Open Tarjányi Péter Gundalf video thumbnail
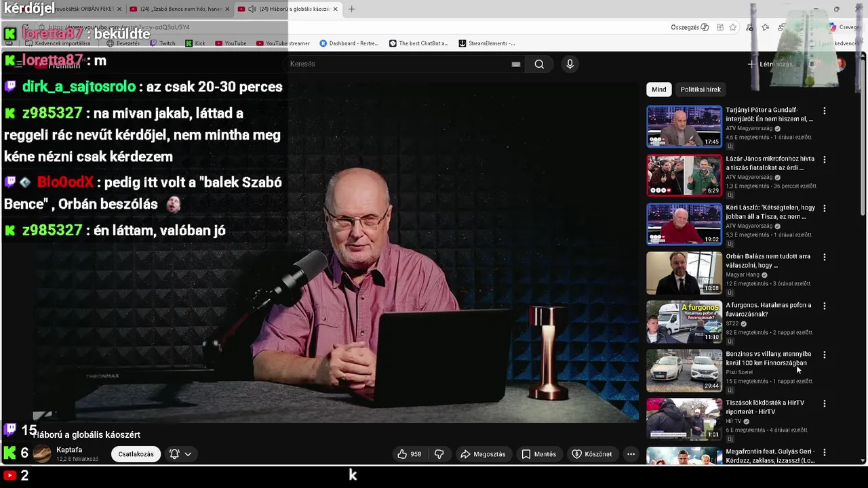Viewport: 868px width, 488px height. (684, 127)
